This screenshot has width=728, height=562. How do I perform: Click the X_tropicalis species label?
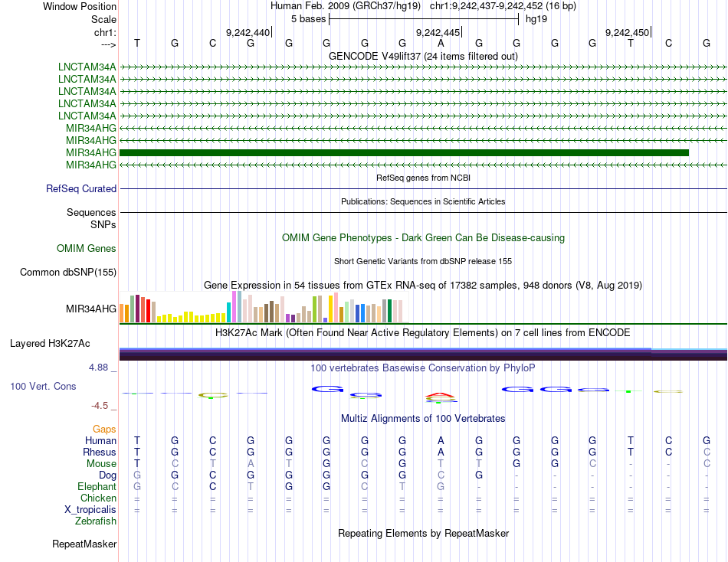pos(90,510)
